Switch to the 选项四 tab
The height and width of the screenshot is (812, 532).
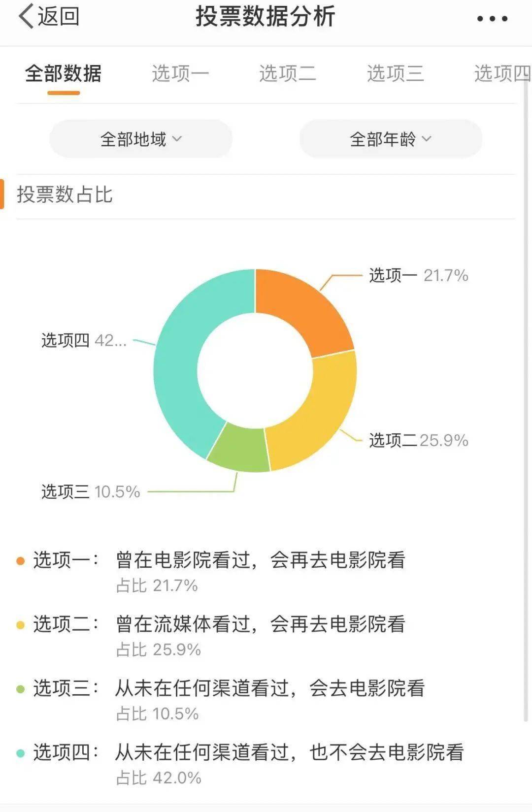(x=501, y=74)
